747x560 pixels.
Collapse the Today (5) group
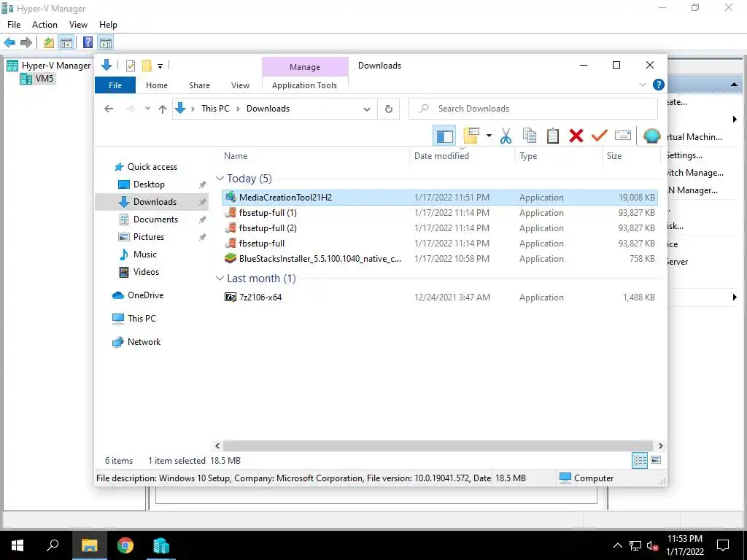point(220,178)
